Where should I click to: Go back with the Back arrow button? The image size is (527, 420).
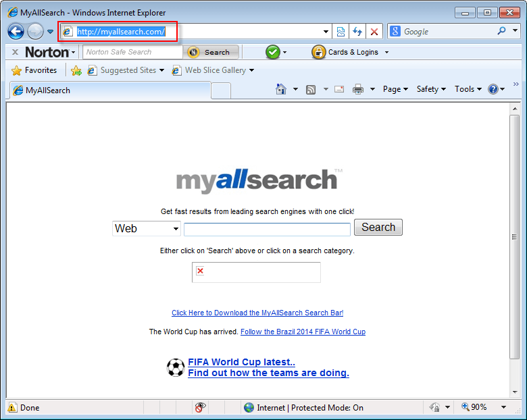tap(16, 32)
